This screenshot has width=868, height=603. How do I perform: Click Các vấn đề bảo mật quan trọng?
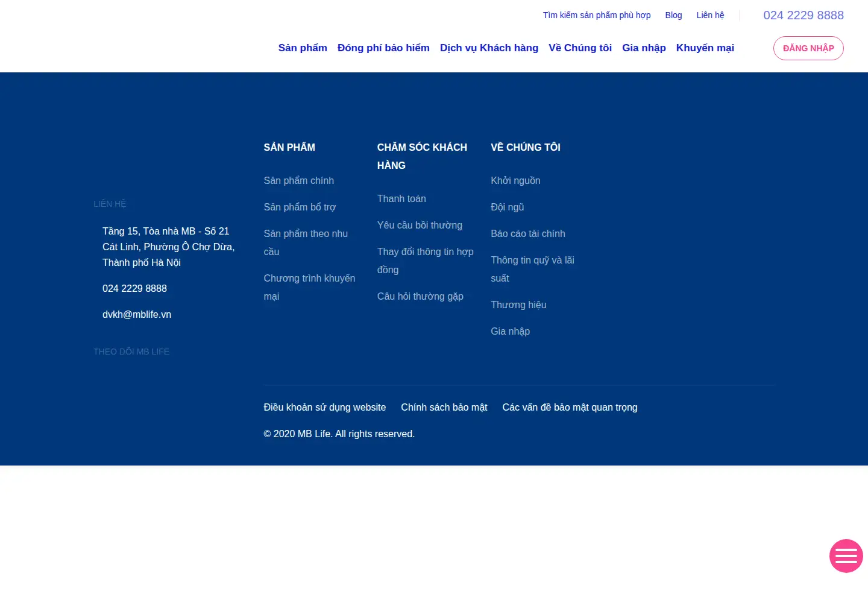pos(570,407)
